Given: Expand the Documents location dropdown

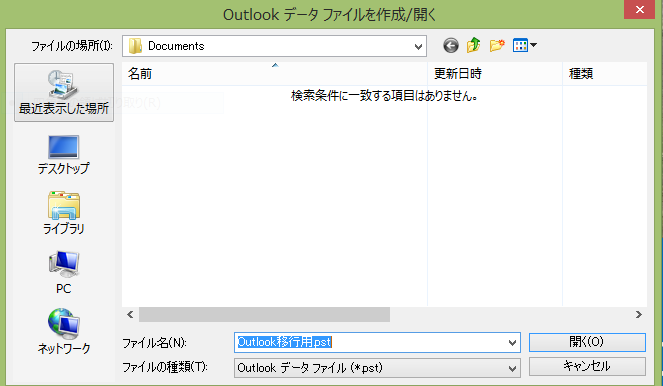Looking at the screenshot, I should 418,46.
